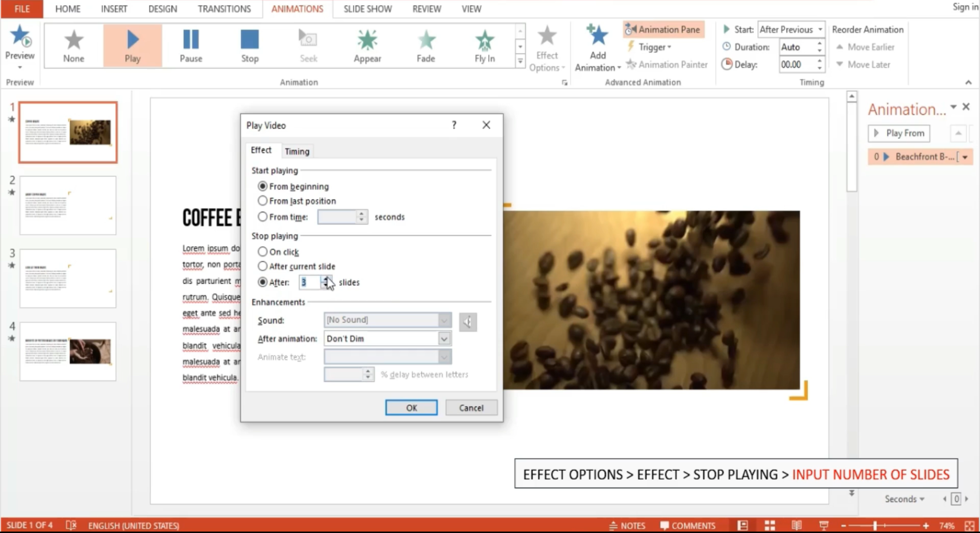
Task: Confirm the dialog with OK
Action: coord(411,408)
